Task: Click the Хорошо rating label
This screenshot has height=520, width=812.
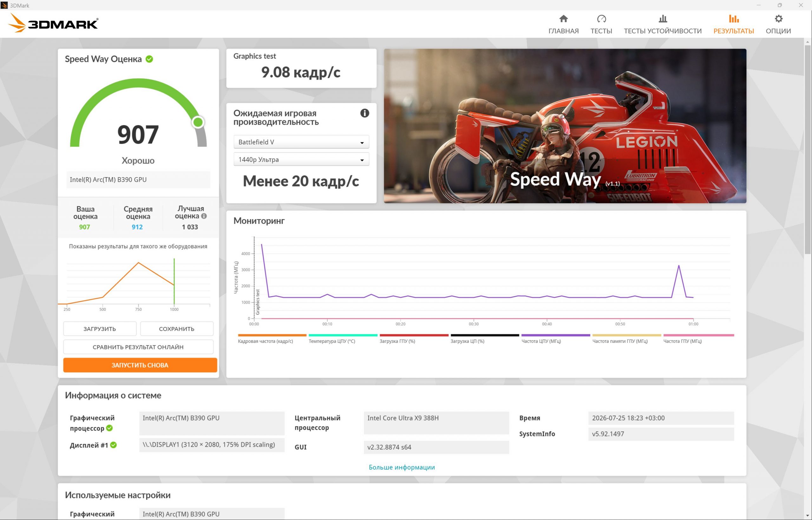Action: [x=138, y=160]
